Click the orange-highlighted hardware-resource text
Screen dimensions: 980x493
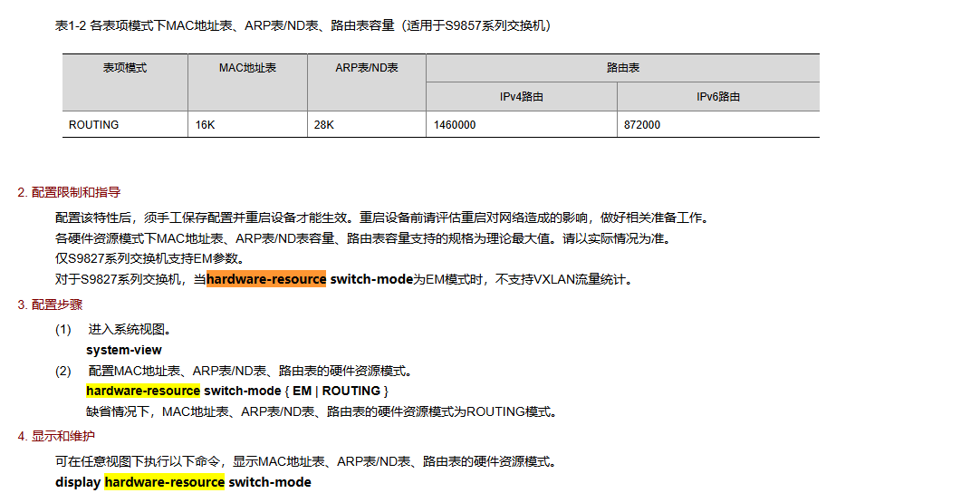(265, 279)
